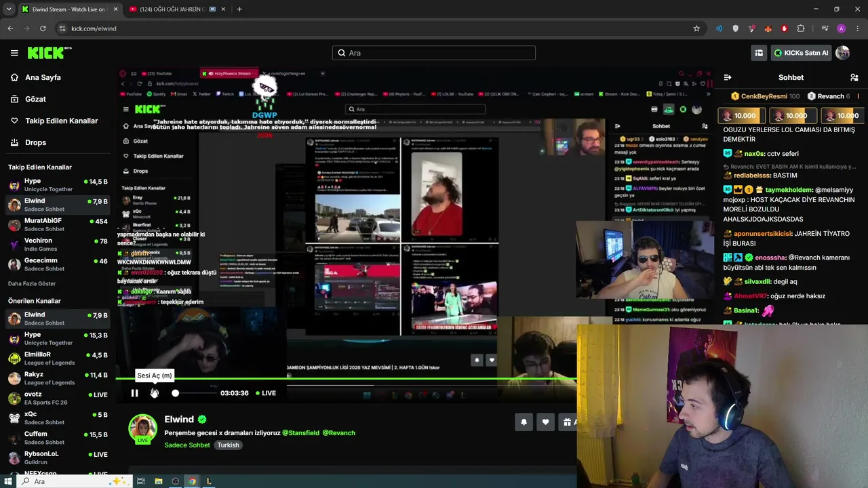Open the Kick hamburger sidebar menu
This screenshot has width=868, height=488.
pyautogui.click(x=14, y=53)
